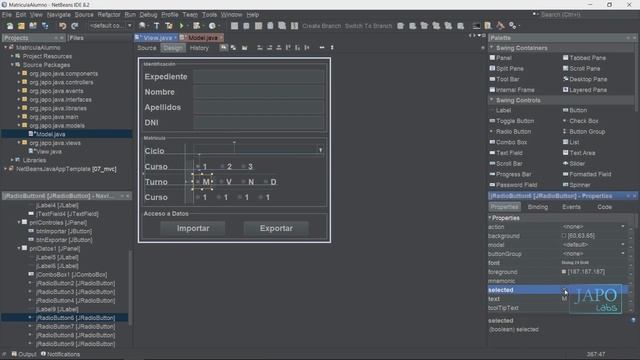Click the Profile Project toolbar icon
Viewport: 640px width, 360px height.
pos(212,26)
